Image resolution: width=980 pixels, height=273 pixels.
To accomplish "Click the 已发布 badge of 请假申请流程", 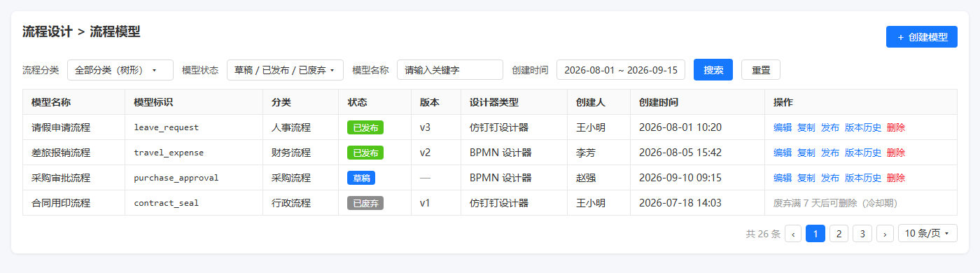I will click(x=365, y=127).
